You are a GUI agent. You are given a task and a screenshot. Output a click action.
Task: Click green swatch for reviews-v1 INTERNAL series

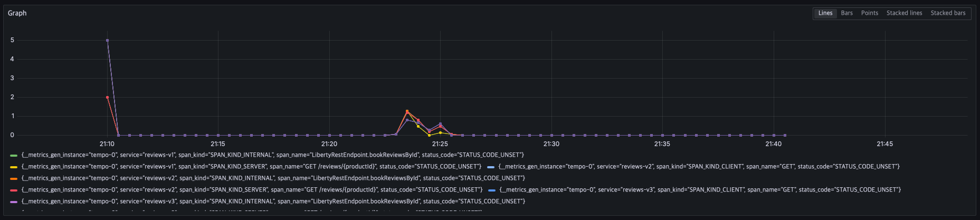click(14, 155)
